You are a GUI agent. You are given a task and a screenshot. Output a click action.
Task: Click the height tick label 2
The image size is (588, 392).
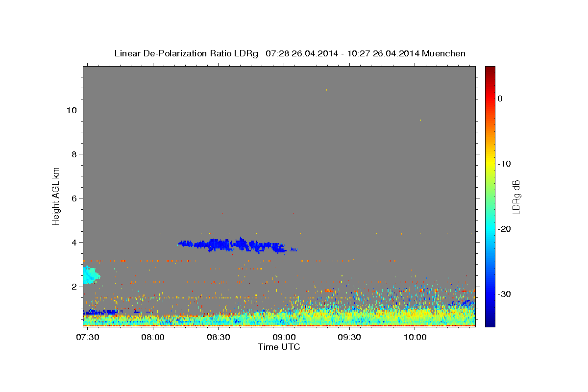tap(73, 287)
